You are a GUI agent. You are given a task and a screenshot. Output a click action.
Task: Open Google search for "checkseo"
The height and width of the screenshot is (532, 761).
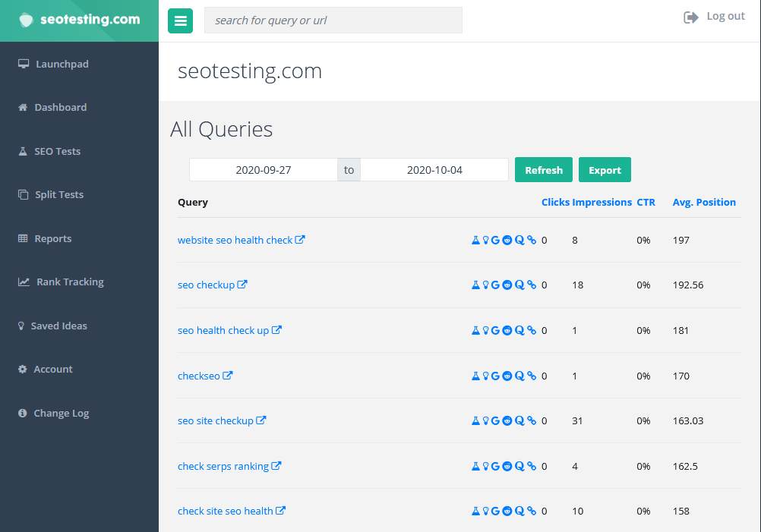(x=496, y=375)
